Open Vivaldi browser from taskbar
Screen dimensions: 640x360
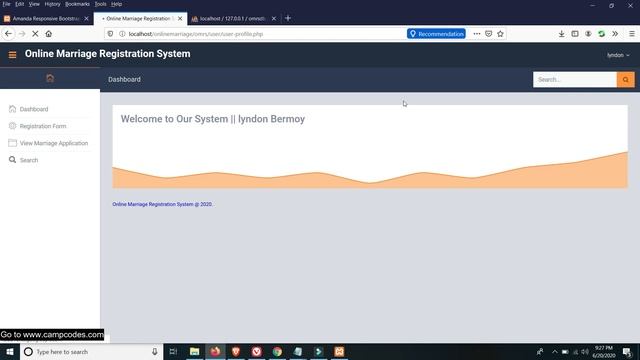point(256,352)
